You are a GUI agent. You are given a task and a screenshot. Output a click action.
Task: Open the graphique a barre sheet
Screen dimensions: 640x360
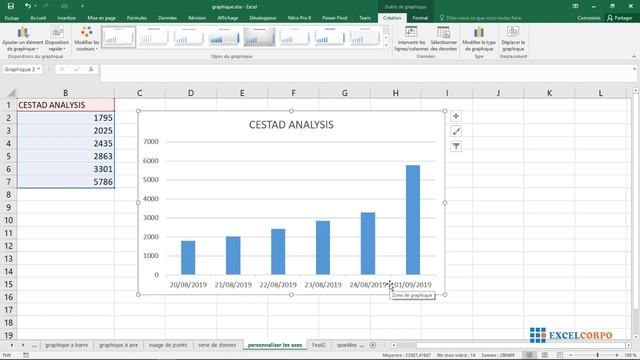click(x=67, y=345)
